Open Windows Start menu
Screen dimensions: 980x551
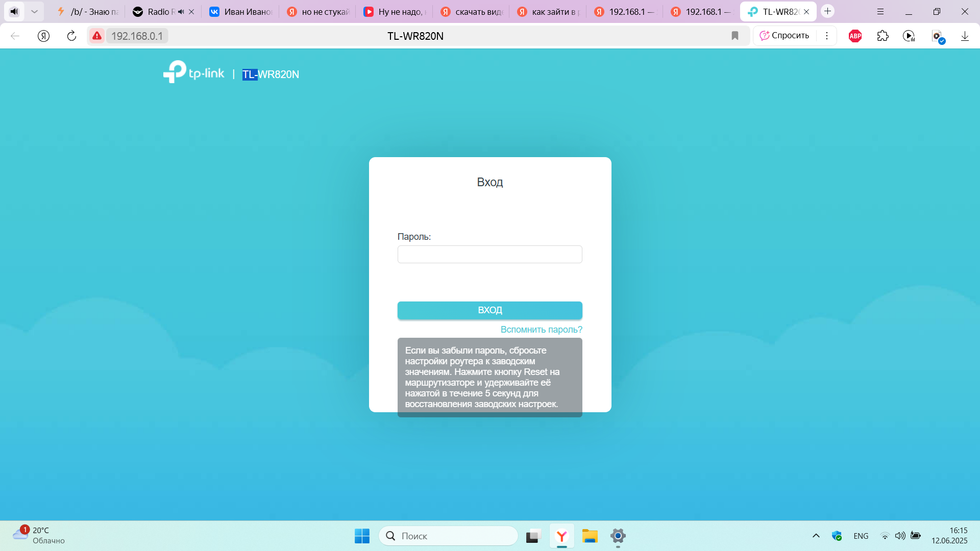362,536
